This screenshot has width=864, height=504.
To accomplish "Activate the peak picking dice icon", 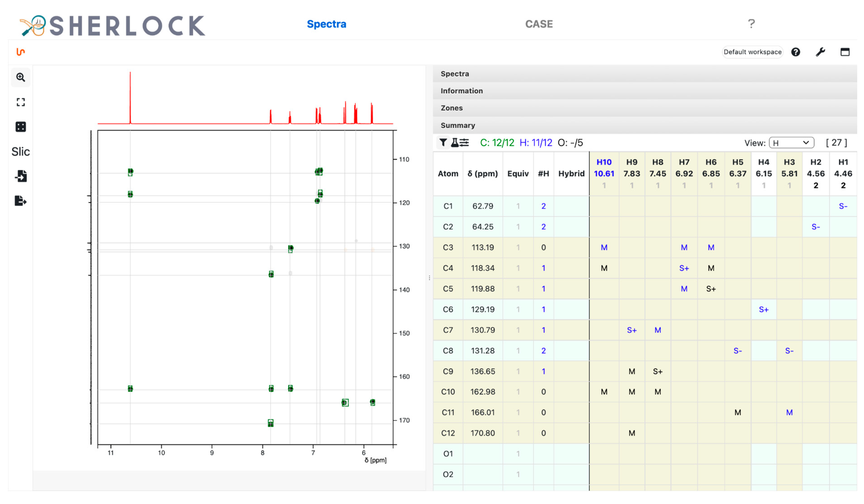I will [21, 127].
